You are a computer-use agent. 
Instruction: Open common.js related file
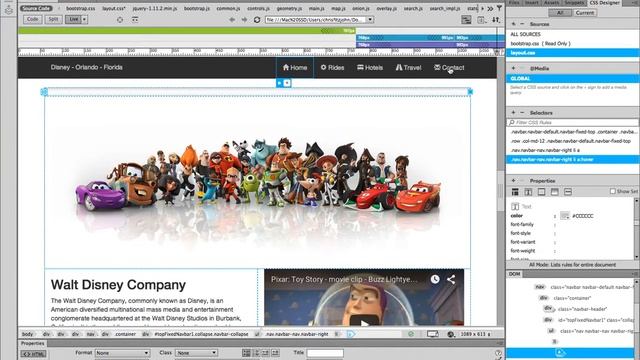[228, 8]
